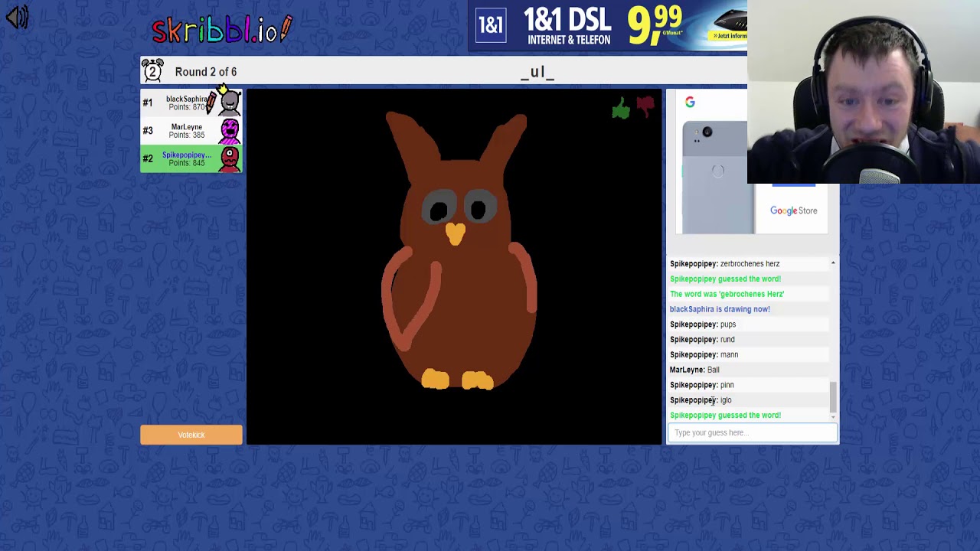The width and height of the screenshot is (980, 551).
Task: Select the MarLeyne player row
Action: tap(191, 131)
